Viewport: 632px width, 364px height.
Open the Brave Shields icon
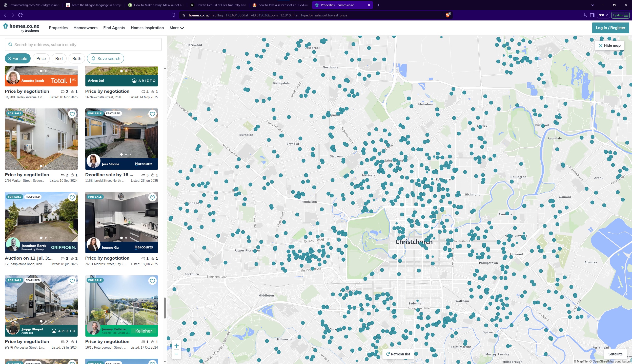tap(448, 15)
